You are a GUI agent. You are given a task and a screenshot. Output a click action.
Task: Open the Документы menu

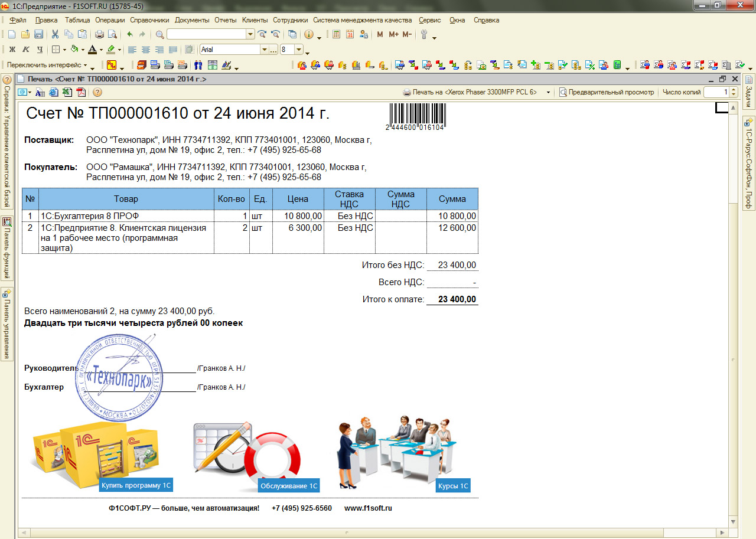pos(192,20)
